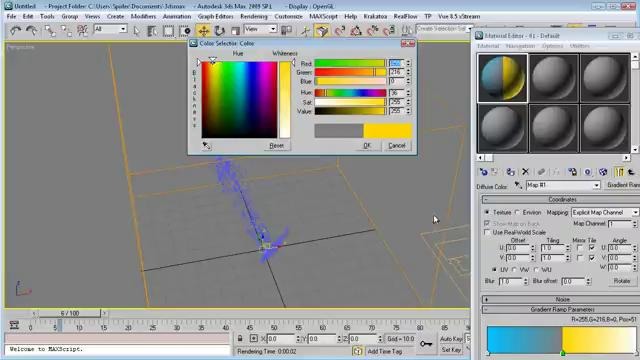Click Assign Material to Selection icon
The height and width of the screenshot is (360, 640).
coord(510,172)
